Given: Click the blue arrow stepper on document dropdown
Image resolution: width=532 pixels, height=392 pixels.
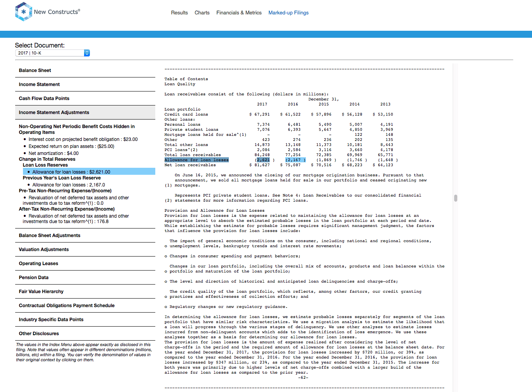Looking at the screenshot, I should [x=87, y=53].
